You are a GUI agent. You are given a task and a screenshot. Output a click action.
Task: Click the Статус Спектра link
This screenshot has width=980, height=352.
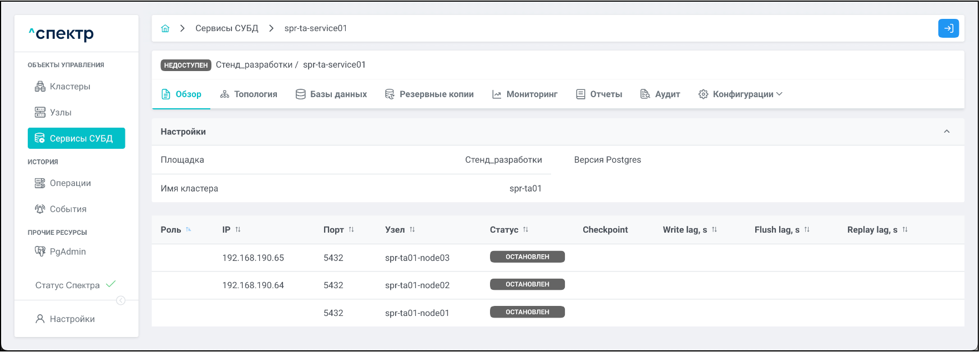click(x=68, y=285)
